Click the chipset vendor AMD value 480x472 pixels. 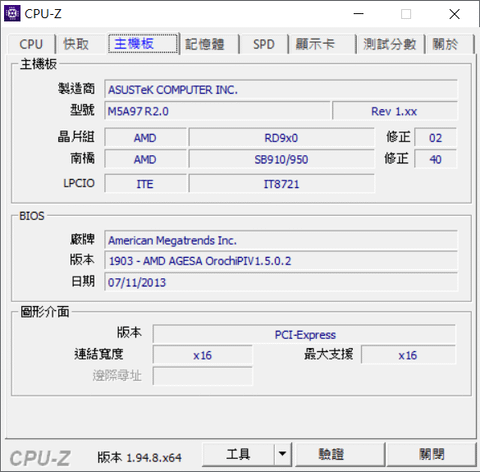pyautogui.click(x=145, y=138)
